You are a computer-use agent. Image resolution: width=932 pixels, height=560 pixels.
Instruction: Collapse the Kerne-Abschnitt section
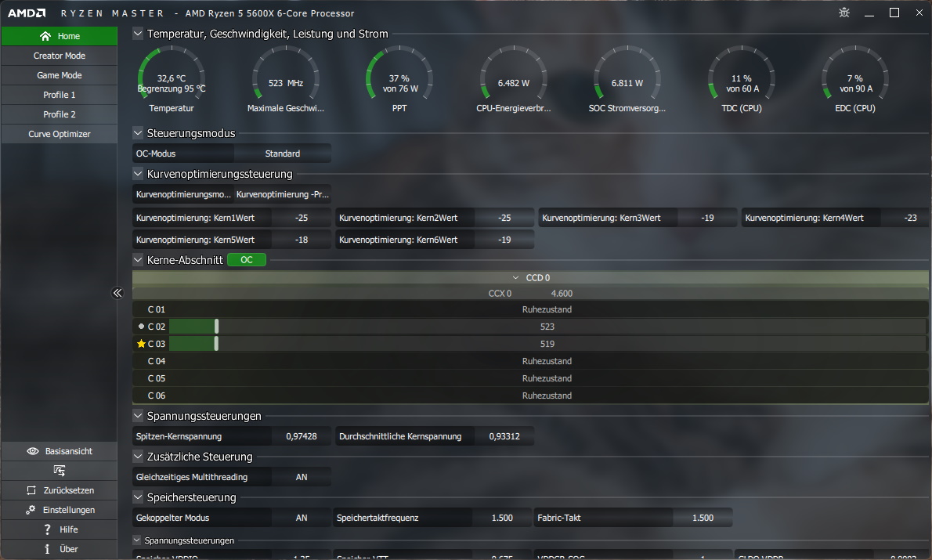click(138, 260)
